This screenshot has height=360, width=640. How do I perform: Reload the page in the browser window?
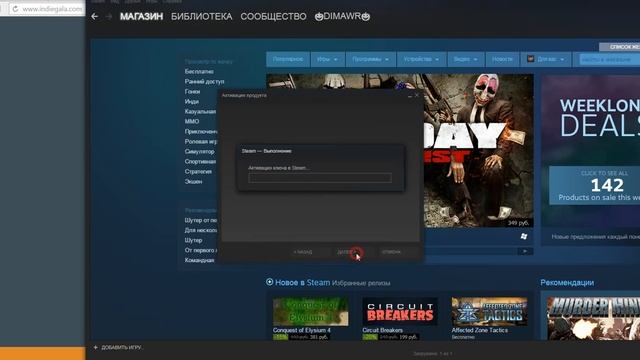16,9
